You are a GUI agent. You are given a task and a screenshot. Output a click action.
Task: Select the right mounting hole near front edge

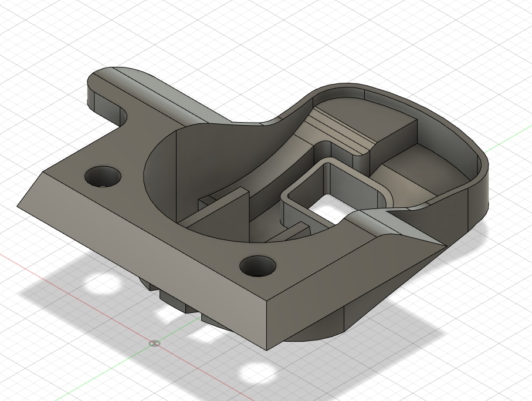257,266
